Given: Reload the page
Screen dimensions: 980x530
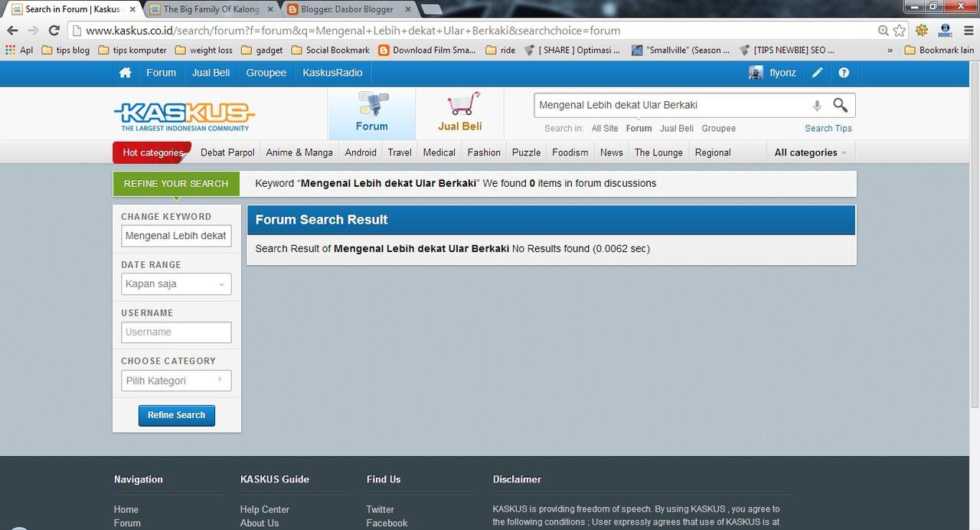Looking at the screenshot, I should [x=54, y=31].
